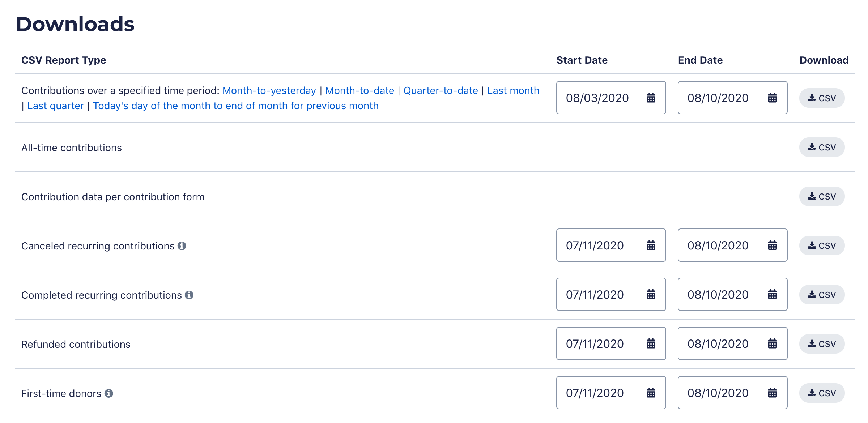Show info tooltip for Completed recurring contributions
This screenshot has width=868, height=423.
click(x=189, y=295)
